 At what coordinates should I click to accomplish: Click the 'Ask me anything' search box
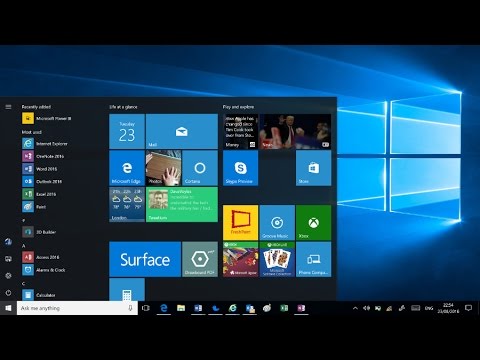pos(77,308)
